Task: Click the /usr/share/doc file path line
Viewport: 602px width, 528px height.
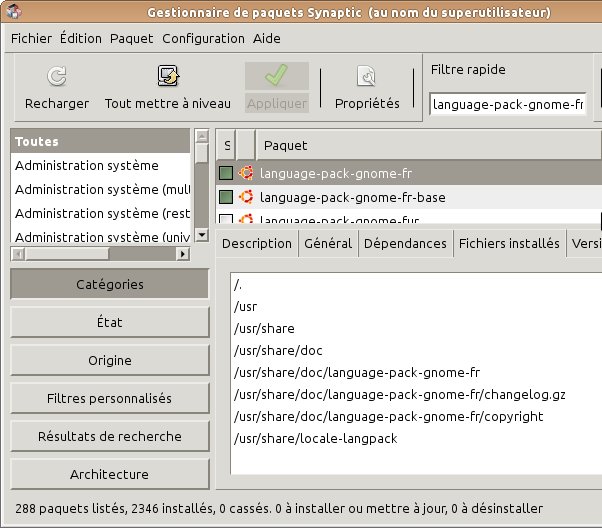Action: 278,350
